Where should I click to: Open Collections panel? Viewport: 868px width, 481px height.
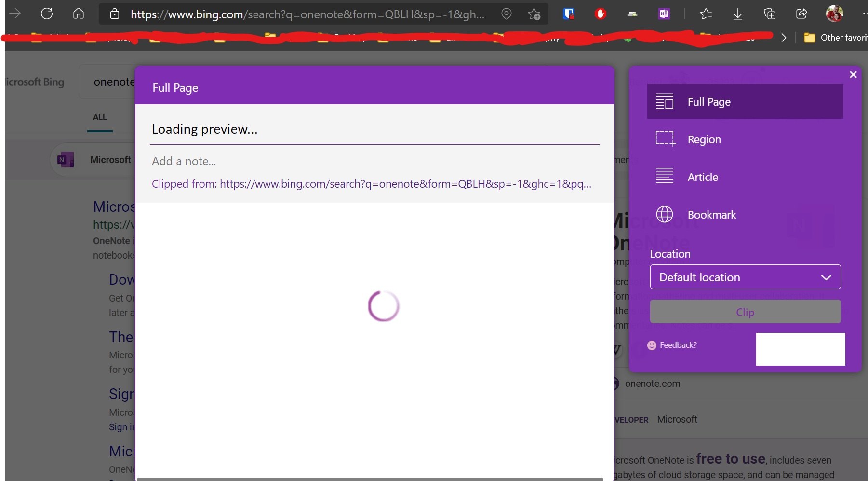tap(770, 14)
